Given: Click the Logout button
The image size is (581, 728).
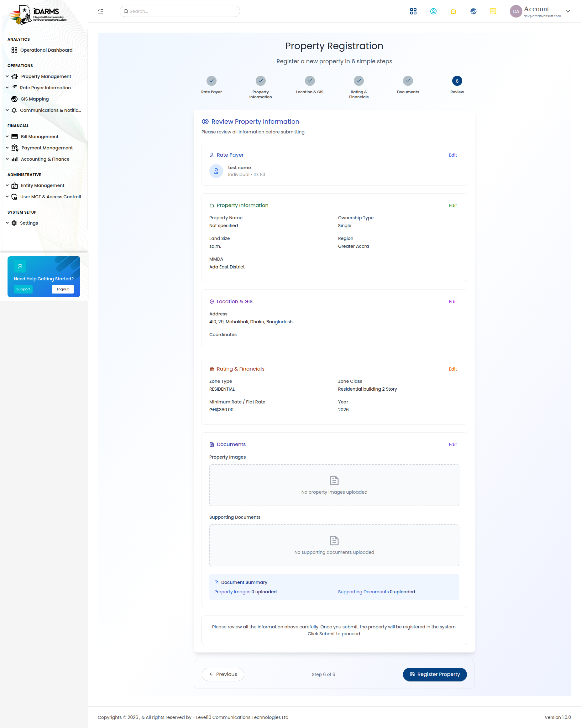Looking at the screenshot, I should point(63,289).
